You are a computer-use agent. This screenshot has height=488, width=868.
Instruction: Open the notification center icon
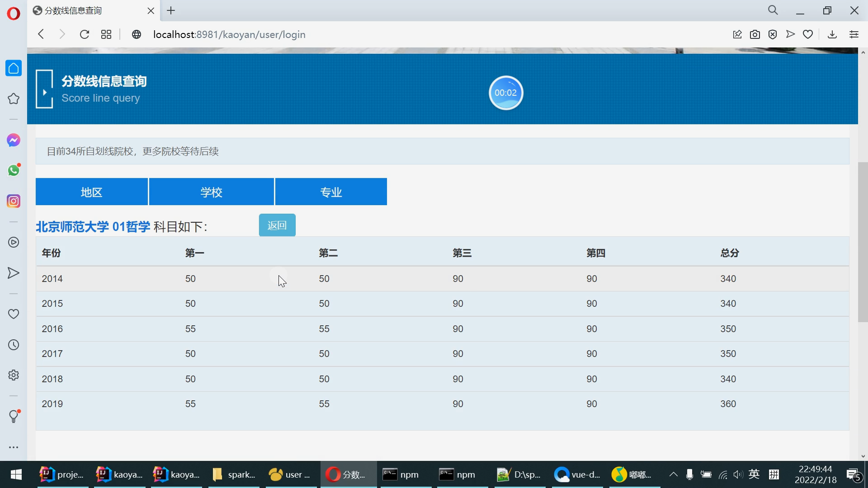[x=854, y=475]
